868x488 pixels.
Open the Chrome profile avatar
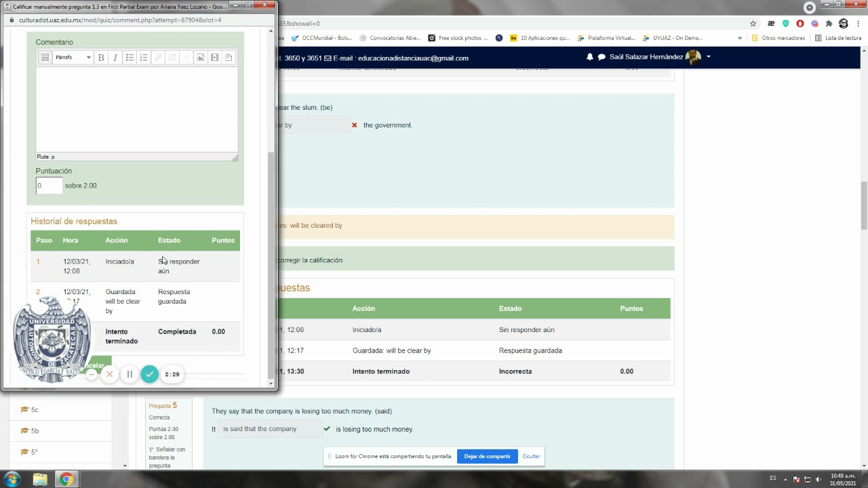[x=843, y=24]
